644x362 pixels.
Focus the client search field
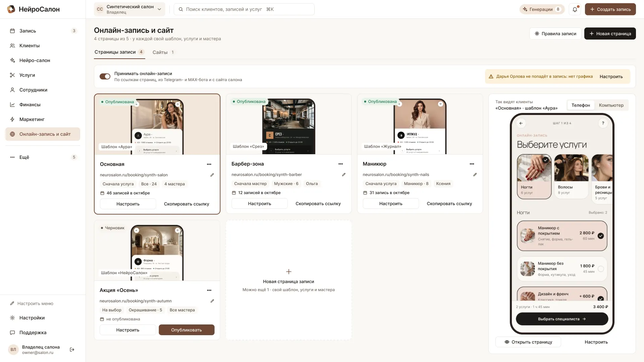pos(244,9)
